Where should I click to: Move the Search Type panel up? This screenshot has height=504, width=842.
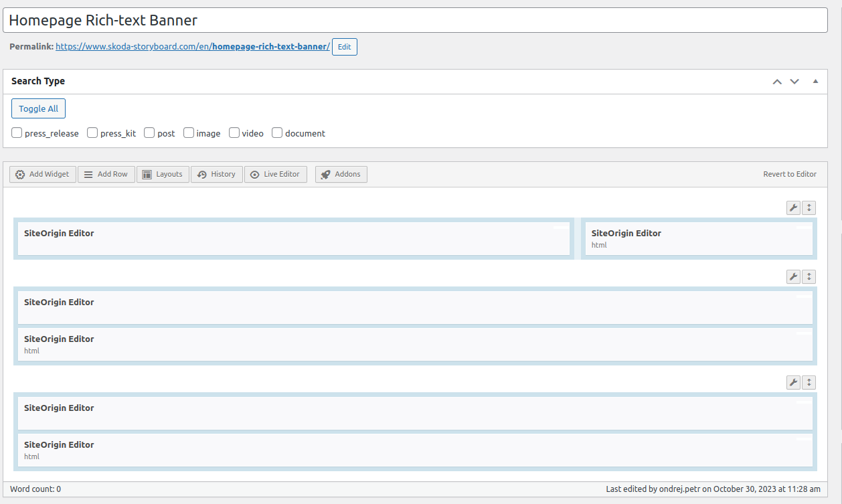coord(777,82)
